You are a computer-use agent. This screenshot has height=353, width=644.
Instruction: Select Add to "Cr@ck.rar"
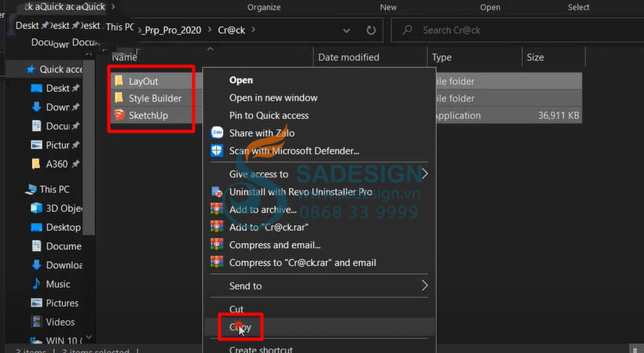point(269,227)
